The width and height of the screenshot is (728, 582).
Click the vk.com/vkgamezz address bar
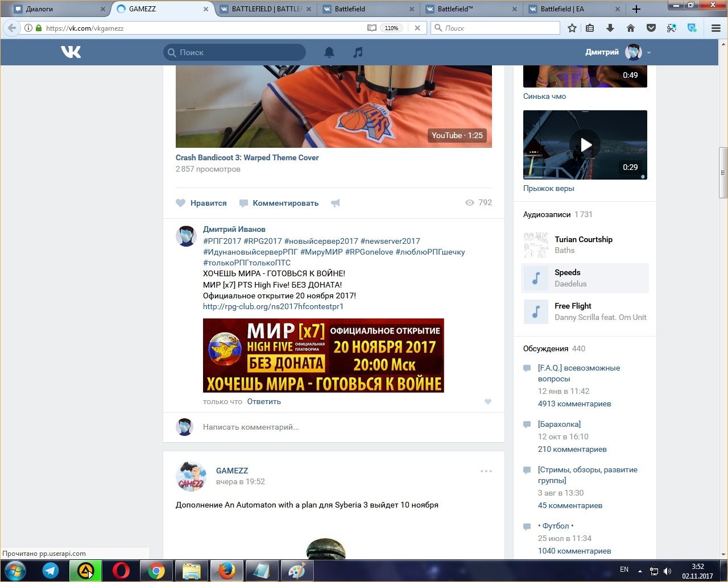199,28
